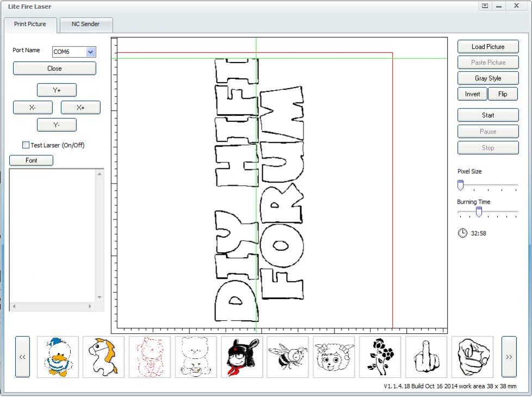Toggle the Test Larser (On/Off) checkbox
532x397 pixels.
tap(26, 145)
